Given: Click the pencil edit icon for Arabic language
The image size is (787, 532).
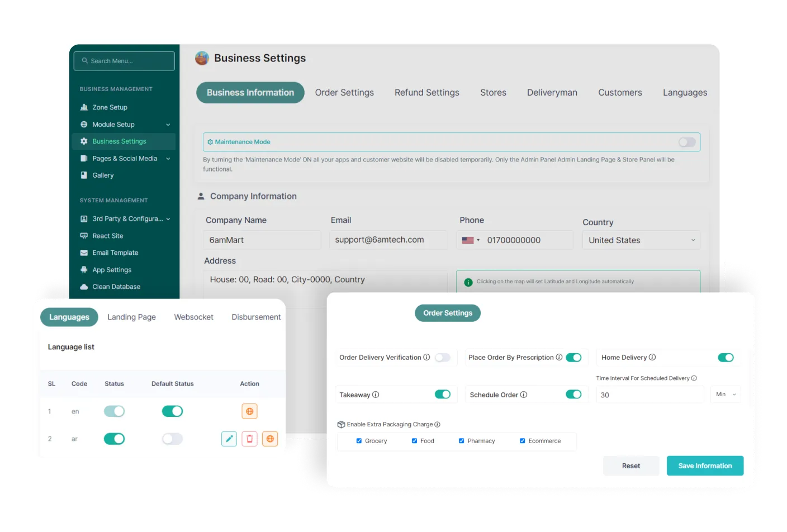Looking at the screenshot, I should 229,439.
